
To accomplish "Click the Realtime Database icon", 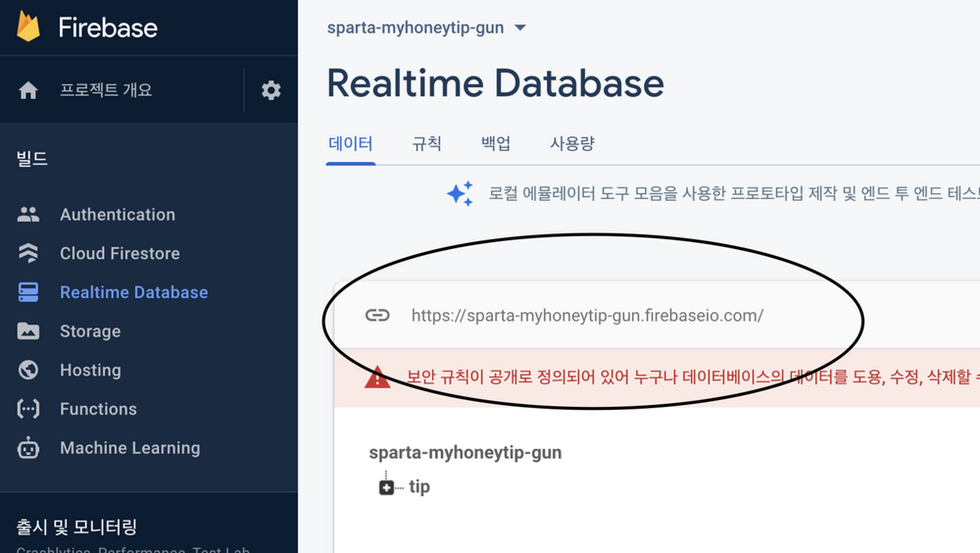I will pos(28,292).
